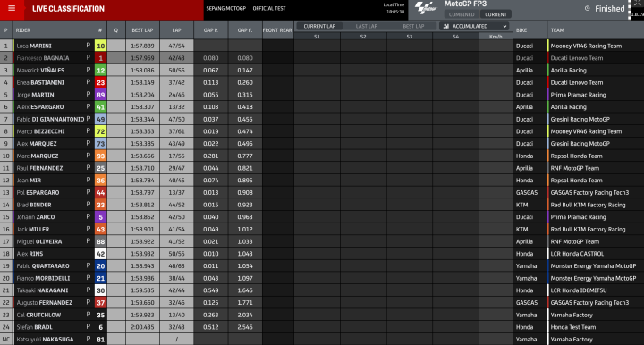Click number badge 6 of Stefan Bradl
Image resolution: width=644 pixels, height=345 pixels.
pos(100,327)
